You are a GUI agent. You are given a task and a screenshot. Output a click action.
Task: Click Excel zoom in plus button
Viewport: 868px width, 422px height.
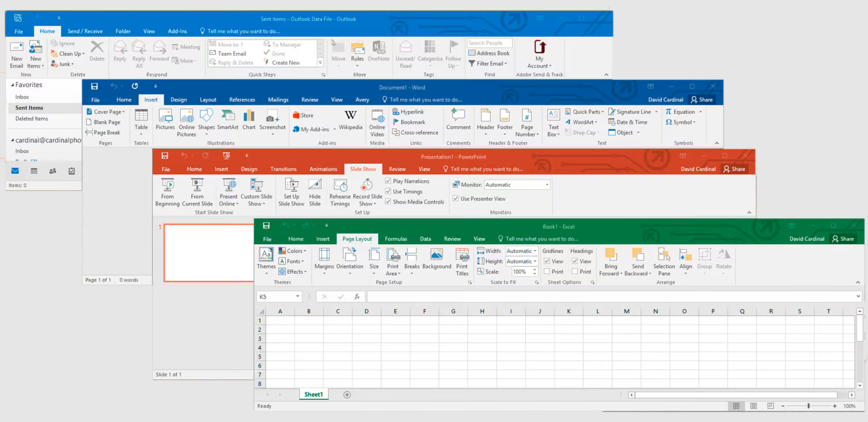[x=835, y=406]
